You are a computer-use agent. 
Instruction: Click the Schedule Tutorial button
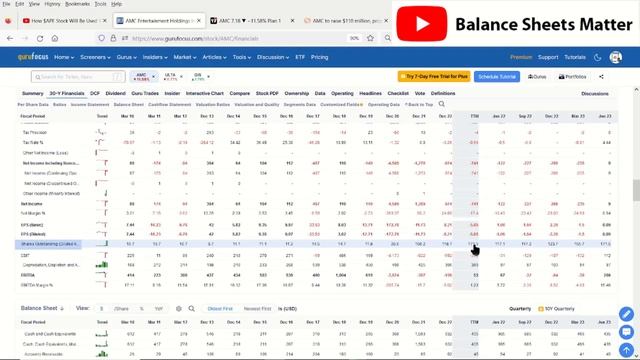[x=497, y=76]
